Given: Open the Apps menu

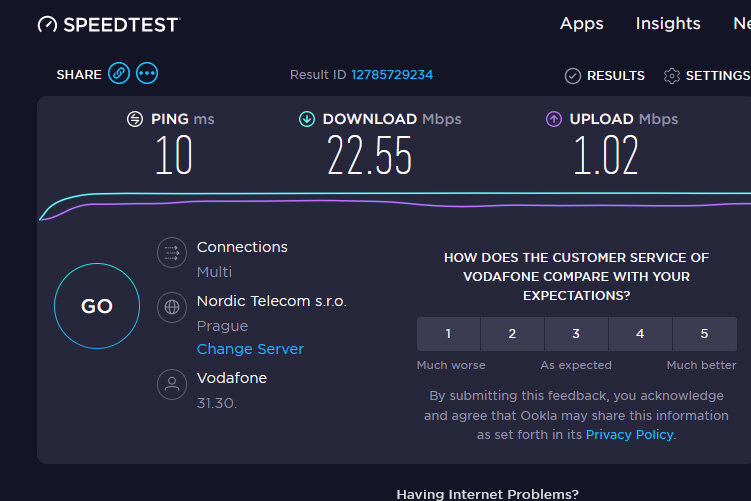Looking at the screenshot, I should [x=582, y=23].
